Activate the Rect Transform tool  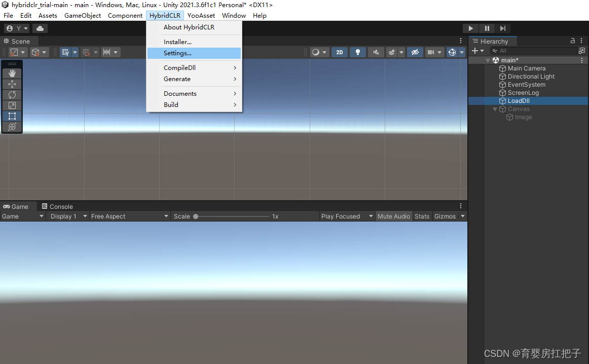[x=11, y=116]
